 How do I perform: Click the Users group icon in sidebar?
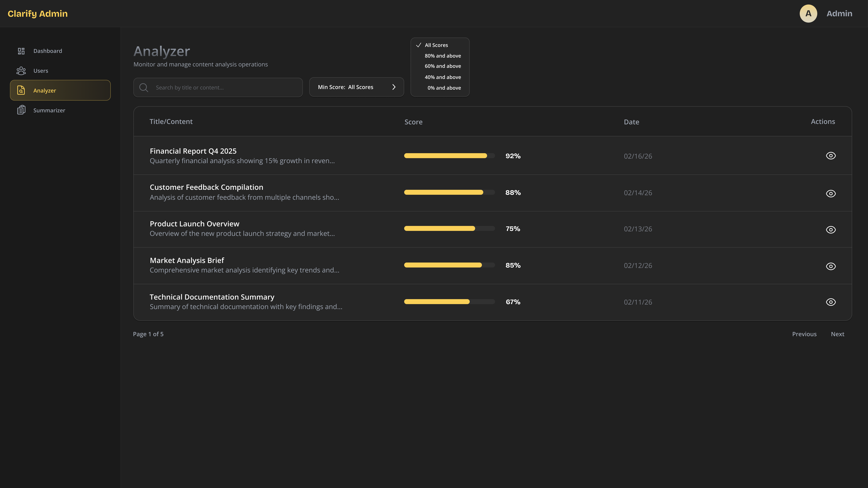(x=21, y=71)
